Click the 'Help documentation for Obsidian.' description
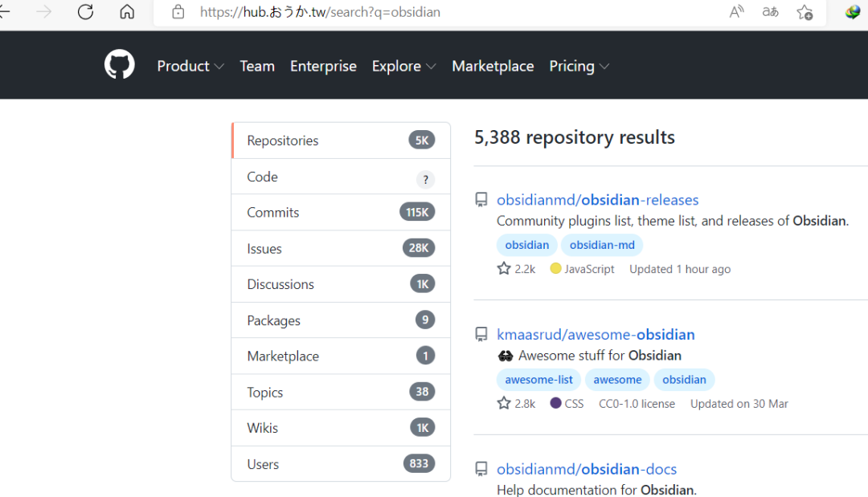This screenshot has height=497, width=868. [596, 490]
